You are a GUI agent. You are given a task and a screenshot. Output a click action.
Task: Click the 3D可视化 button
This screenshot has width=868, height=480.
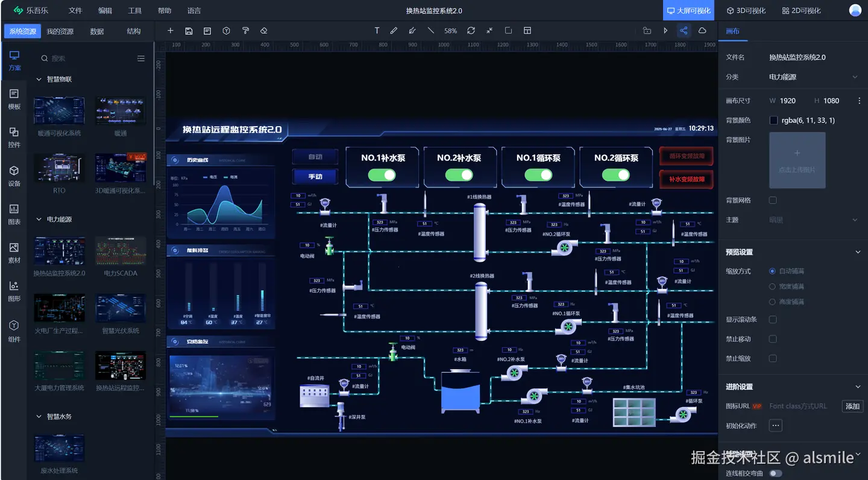click(x=746, y=10)
